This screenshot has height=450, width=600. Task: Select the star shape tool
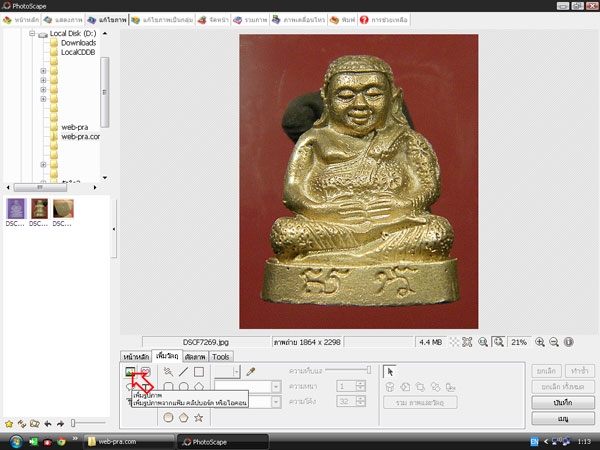click(199, 417)
